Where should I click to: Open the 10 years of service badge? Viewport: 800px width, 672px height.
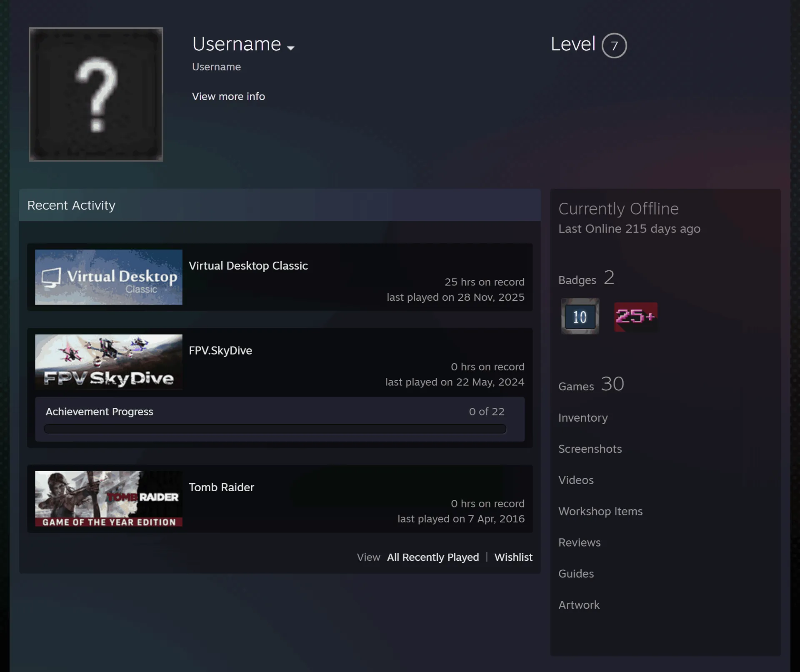coord(580,316)
